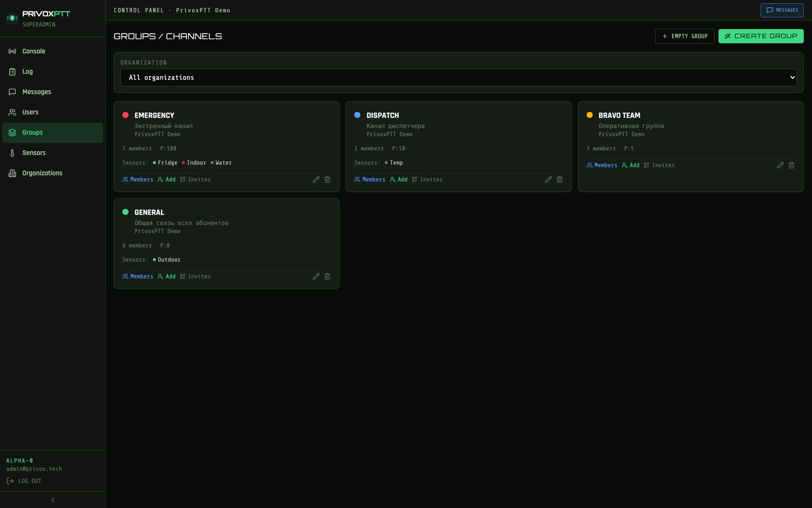Open the Console page

click(53, 51)
